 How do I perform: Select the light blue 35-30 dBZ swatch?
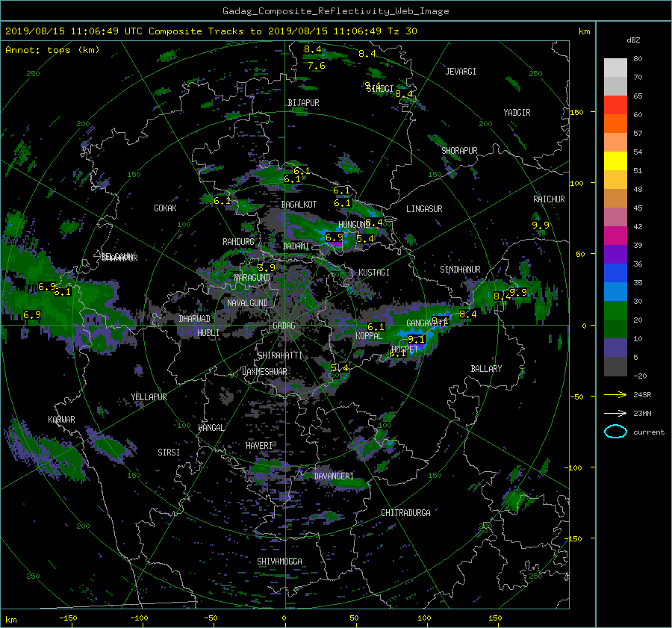coord(615,292)
